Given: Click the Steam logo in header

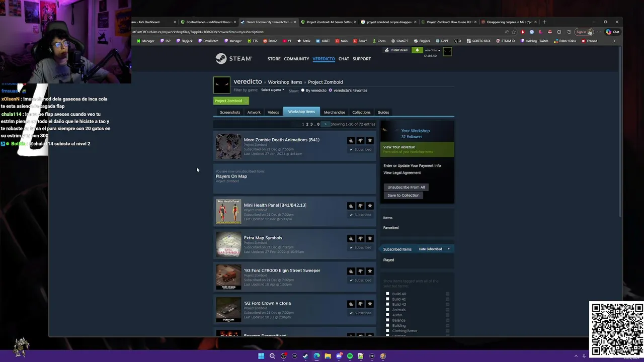Looking at the screenshot, I should coord(233,59).
